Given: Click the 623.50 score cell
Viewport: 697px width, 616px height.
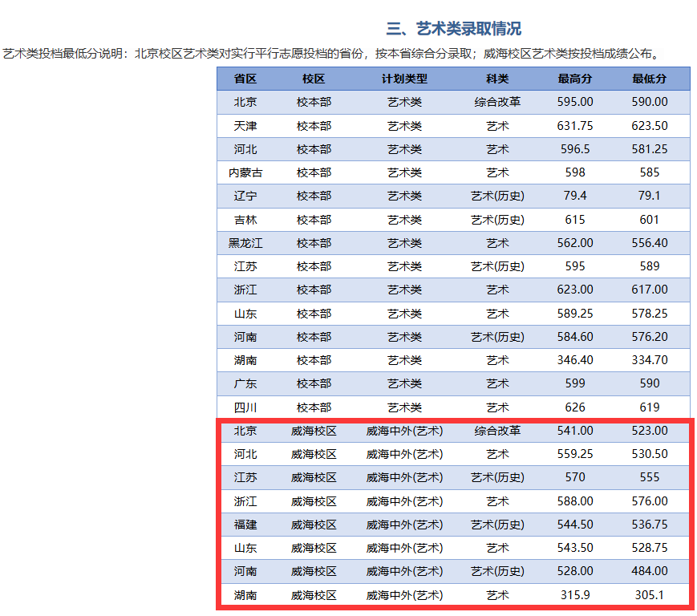Looking at the screenshot, I should click(650, 126).
